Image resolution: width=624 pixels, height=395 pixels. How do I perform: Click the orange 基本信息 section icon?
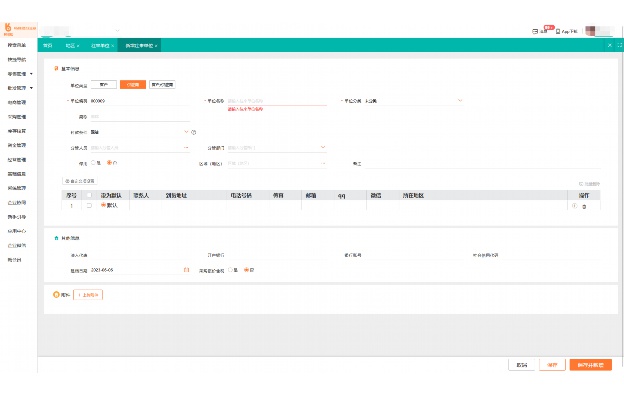56,68
